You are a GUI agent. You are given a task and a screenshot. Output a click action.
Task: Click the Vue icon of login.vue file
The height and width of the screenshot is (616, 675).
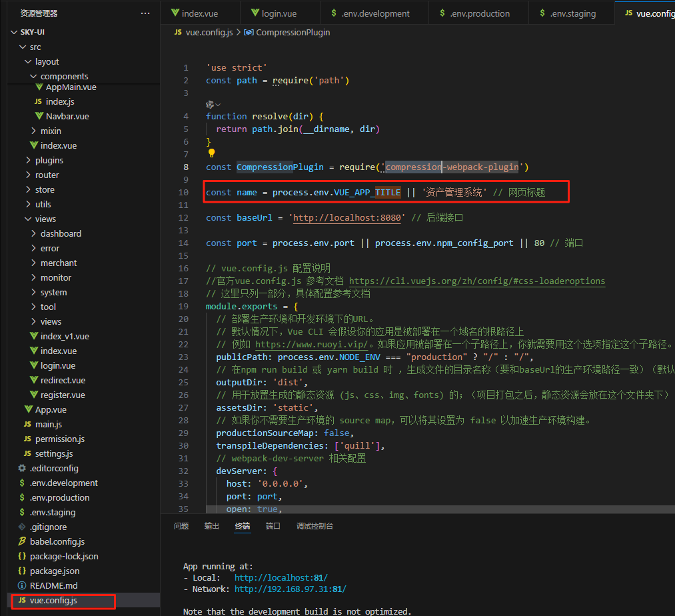coord(34,365)
